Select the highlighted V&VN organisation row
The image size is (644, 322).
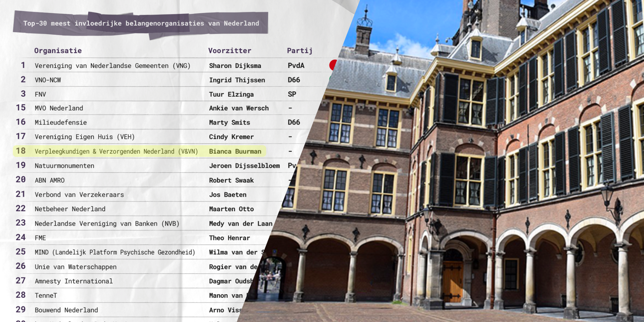pyautogui.click(x=116, y=151)
